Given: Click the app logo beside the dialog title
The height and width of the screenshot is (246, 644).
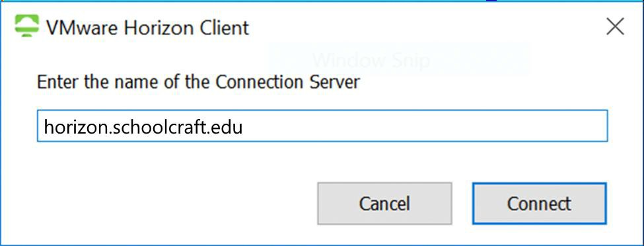Looking at the screenshot, I should [x=26, y=26].
